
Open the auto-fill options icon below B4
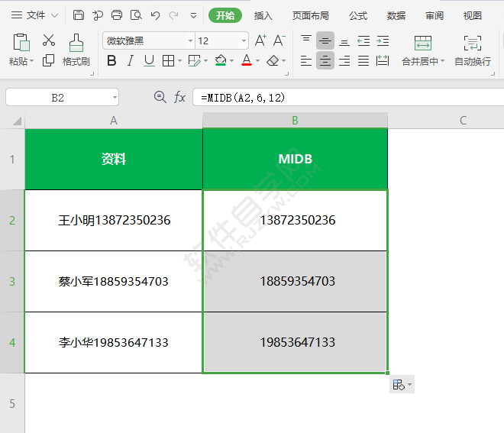(402, 384)
